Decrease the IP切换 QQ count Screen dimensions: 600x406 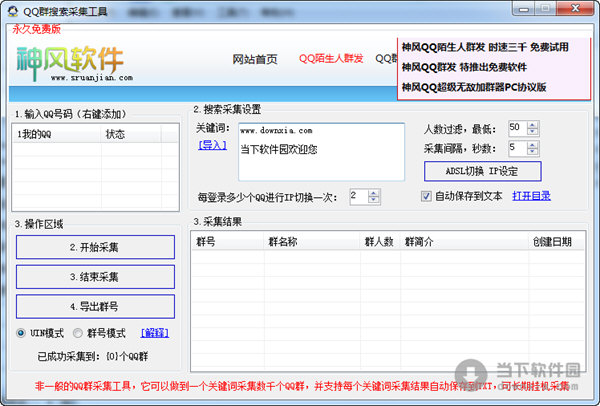(x=373, y=200)
